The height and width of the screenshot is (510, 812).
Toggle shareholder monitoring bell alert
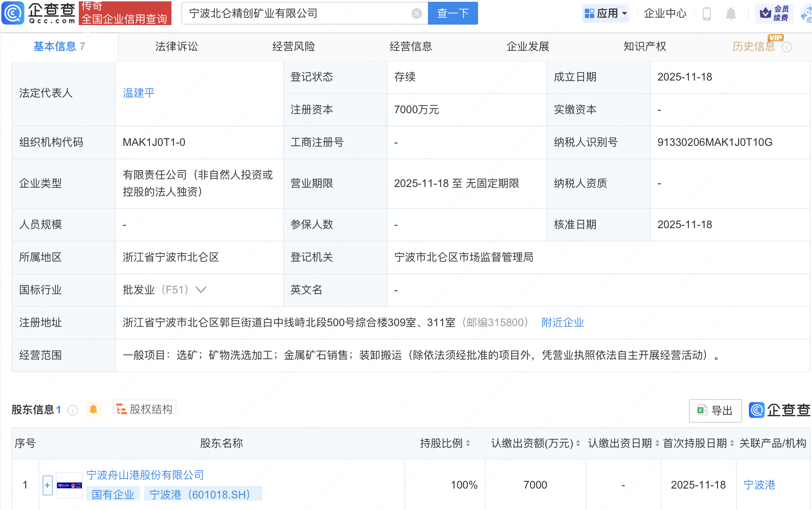(x=93, y=409)
